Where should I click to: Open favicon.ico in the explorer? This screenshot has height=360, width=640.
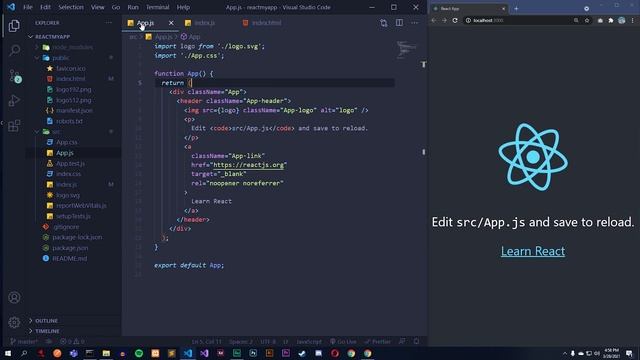point(71,69)
